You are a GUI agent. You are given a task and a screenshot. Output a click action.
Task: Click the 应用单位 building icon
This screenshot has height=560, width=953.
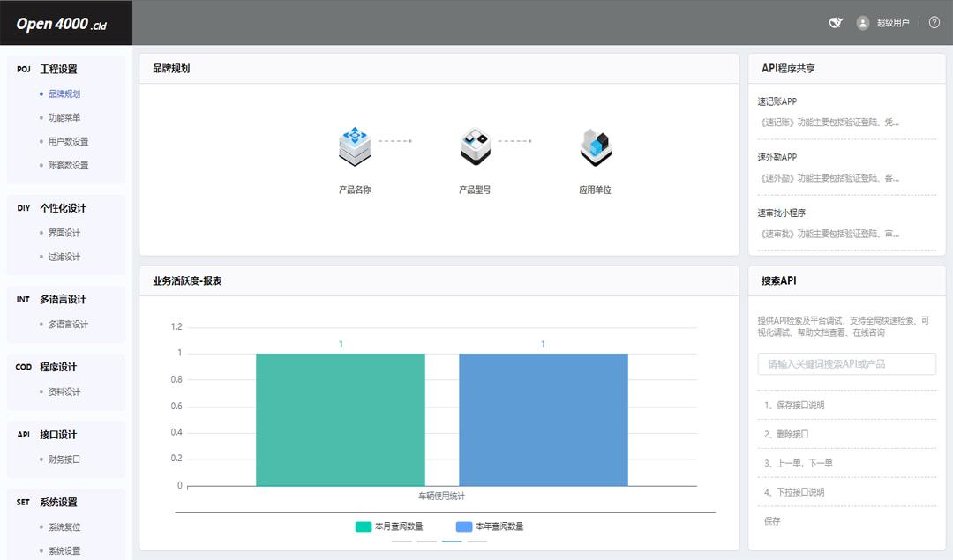(595, 147)
